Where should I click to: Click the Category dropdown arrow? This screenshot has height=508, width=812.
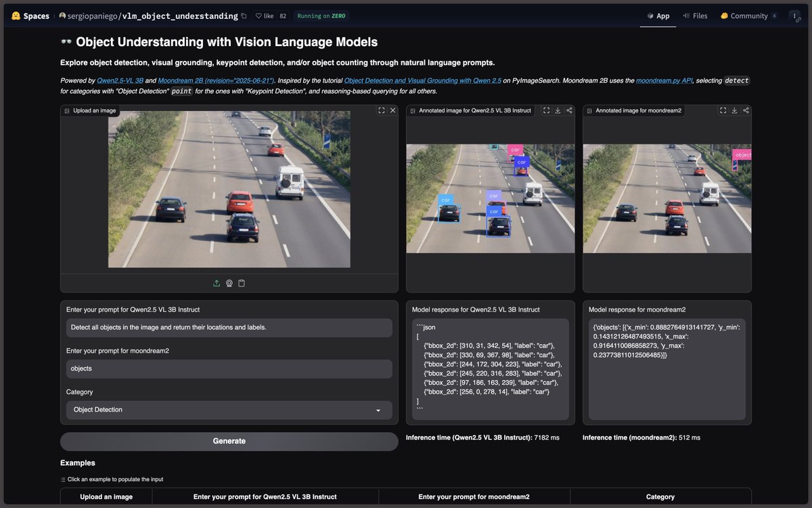[x=378, y=410]
